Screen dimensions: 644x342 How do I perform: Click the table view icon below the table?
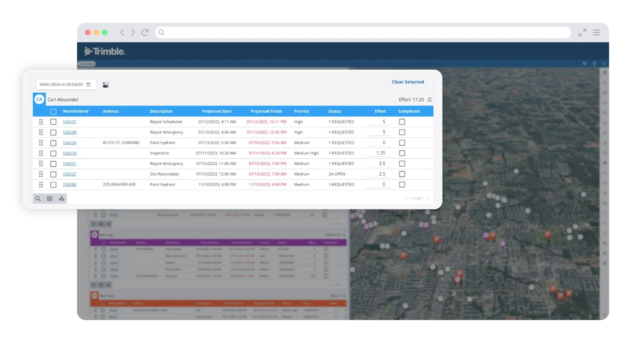pos(50,199)
